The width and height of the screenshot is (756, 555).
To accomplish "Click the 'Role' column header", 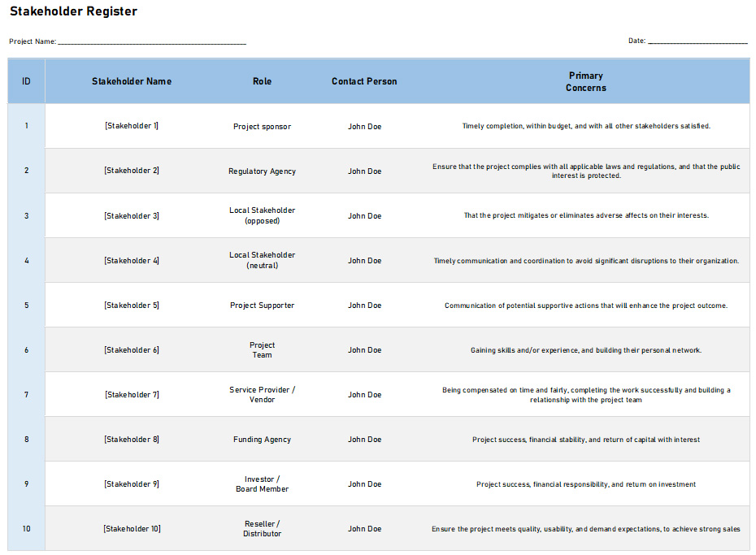I will 263,81.
